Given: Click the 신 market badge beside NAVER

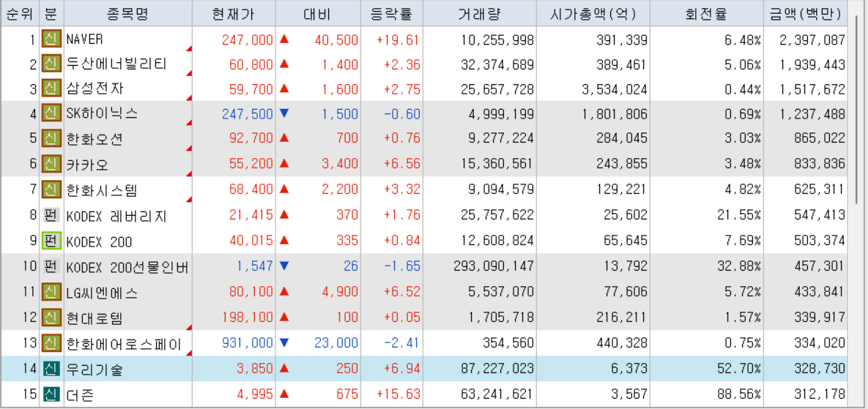Looking at the screenshot, I should (51, 40).
